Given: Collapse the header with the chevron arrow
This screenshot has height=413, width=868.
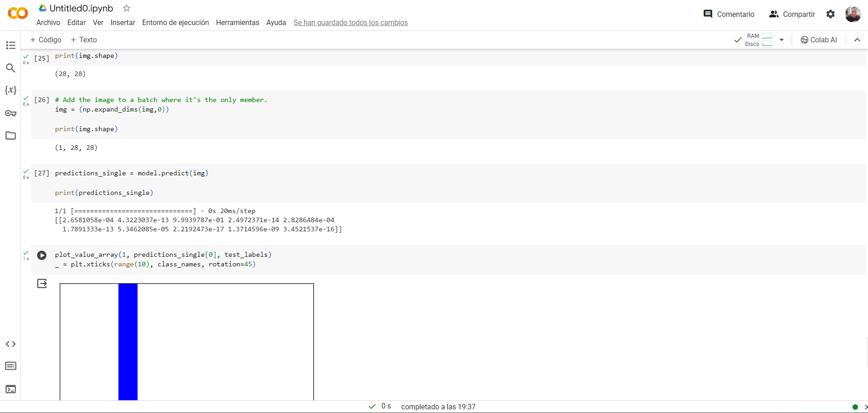Looking at the screenshot, I should [x=857, y=40].
